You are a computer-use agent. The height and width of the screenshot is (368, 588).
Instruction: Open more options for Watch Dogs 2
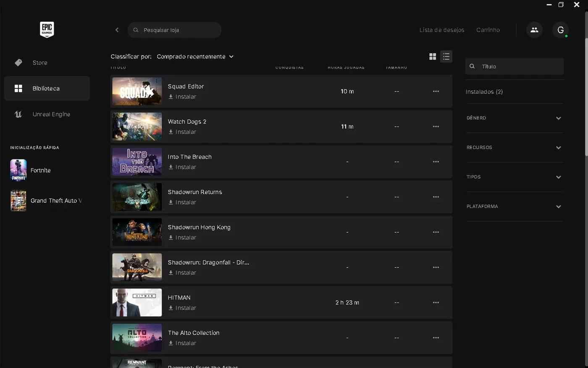(436, 127)
